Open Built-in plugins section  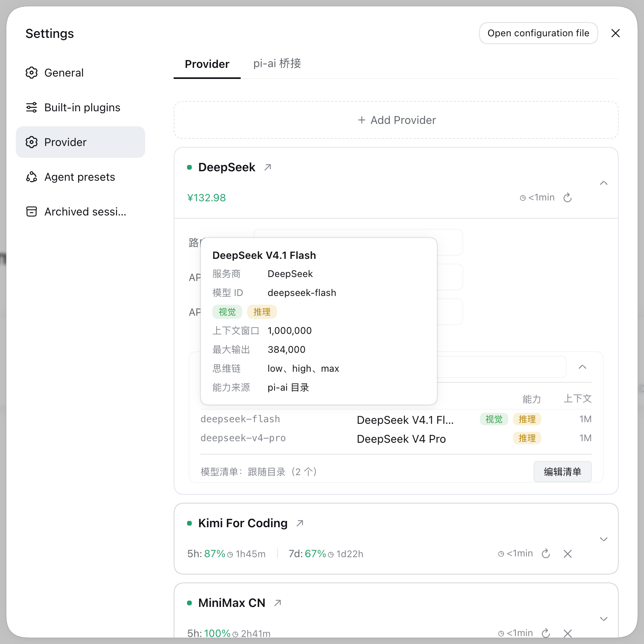(80, 107)
